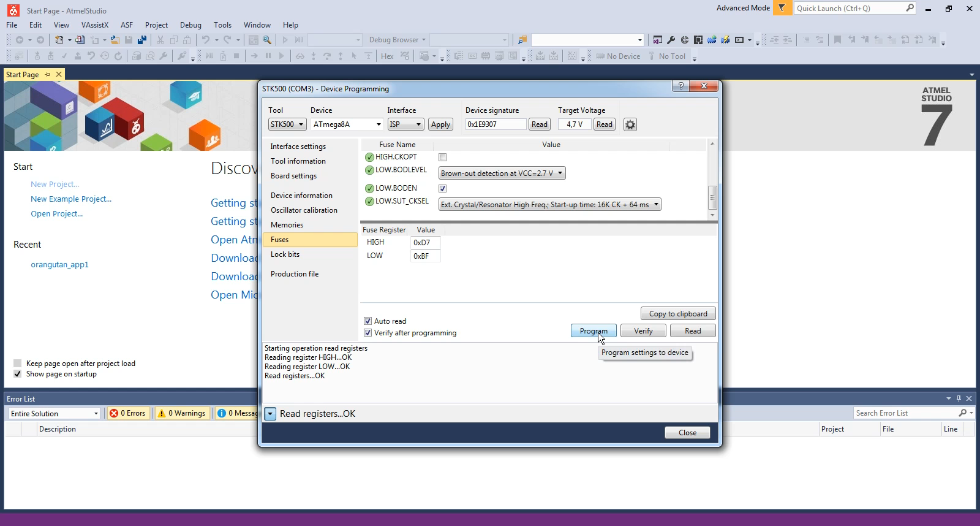Screen dimensions: 980x526
Task: Click the wrench Properties icon in top toolbar
Action: tap(671, 40)
